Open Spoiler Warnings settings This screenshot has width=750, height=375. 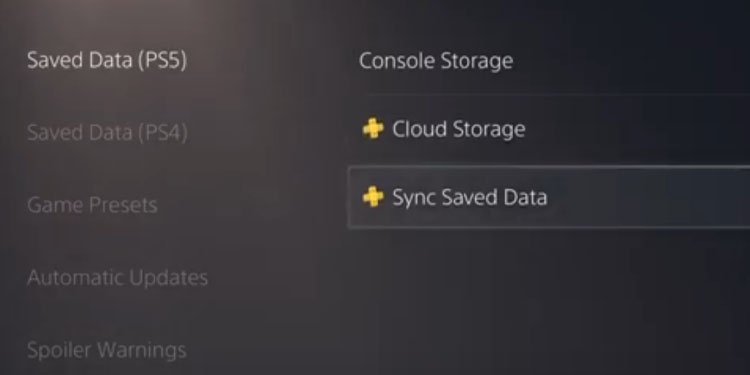pyautogui.click(x=107, y=350)
